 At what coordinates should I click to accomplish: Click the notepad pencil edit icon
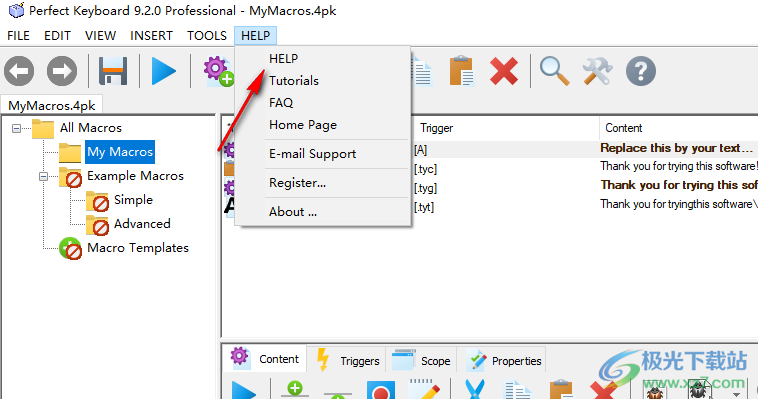(x=424, y=389)
